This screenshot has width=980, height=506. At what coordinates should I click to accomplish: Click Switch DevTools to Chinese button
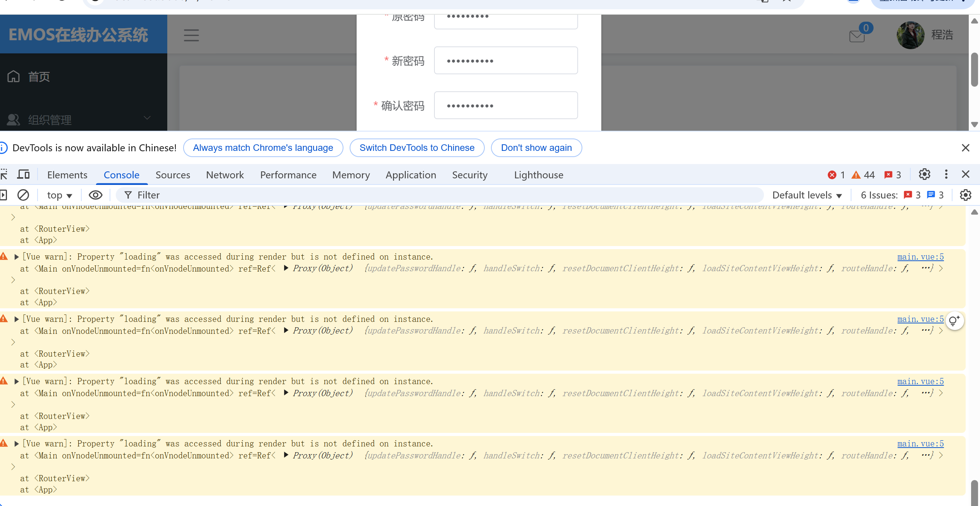417,148
